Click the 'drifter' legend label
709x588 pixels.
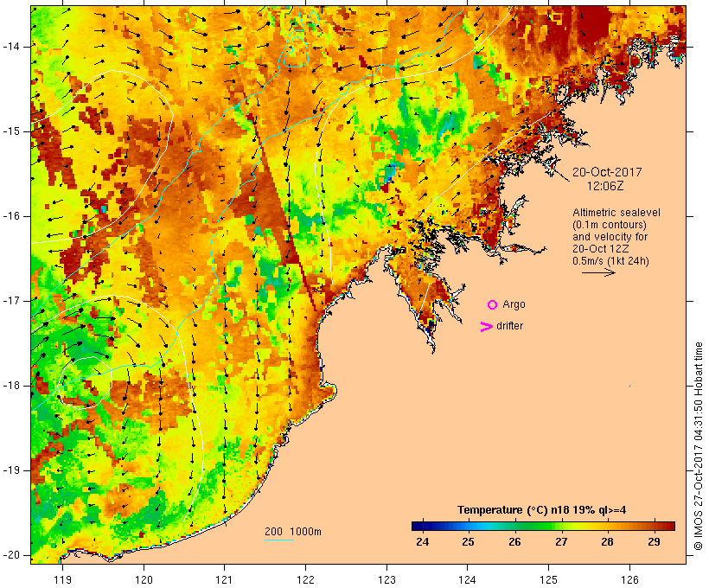tap(509, 326)
